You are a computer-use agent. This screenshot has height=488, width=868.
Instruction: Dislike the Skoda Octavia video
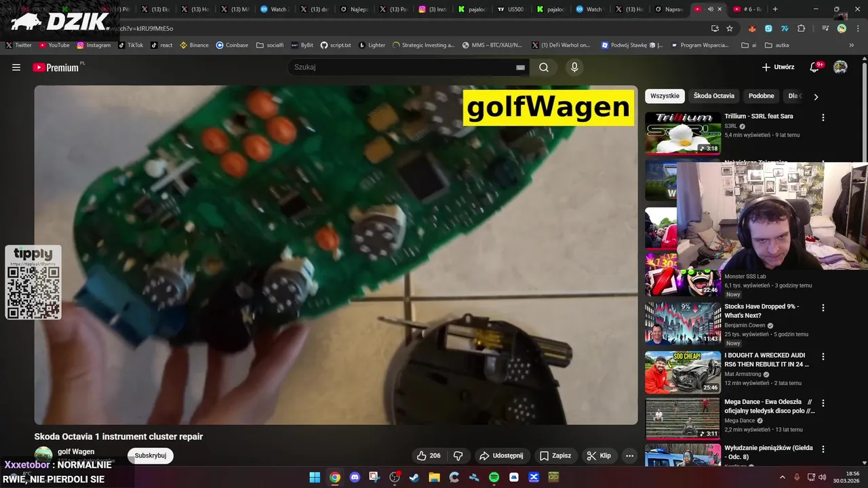point(458,455)
